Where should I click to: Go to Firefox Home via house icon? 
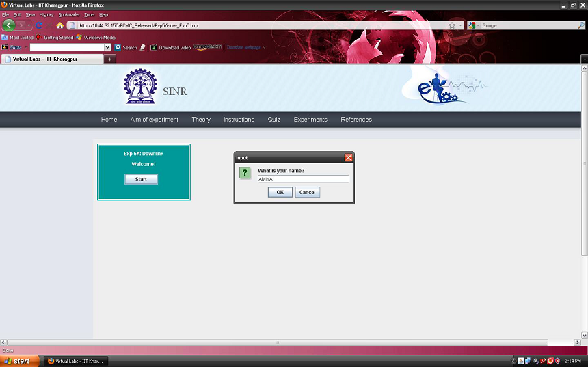click(59, 25)
